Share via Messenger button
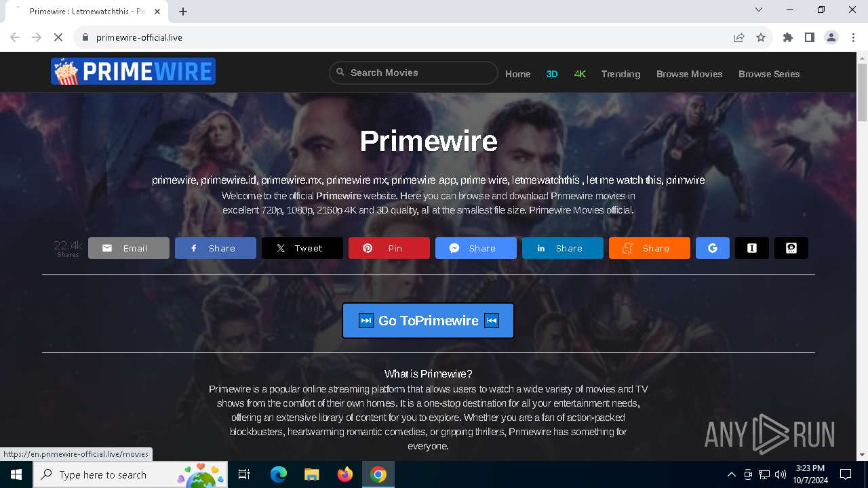868x488 pixels. click(x=476, y=248)
